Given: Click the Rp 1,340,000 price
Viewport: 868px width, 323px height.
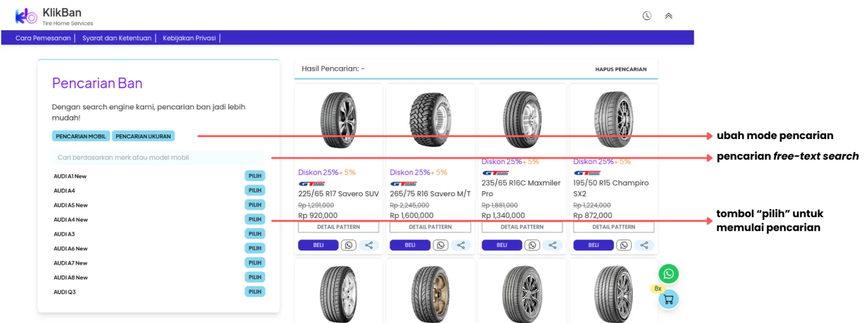Looking at the screenshot, I should [x=503, y=216].
